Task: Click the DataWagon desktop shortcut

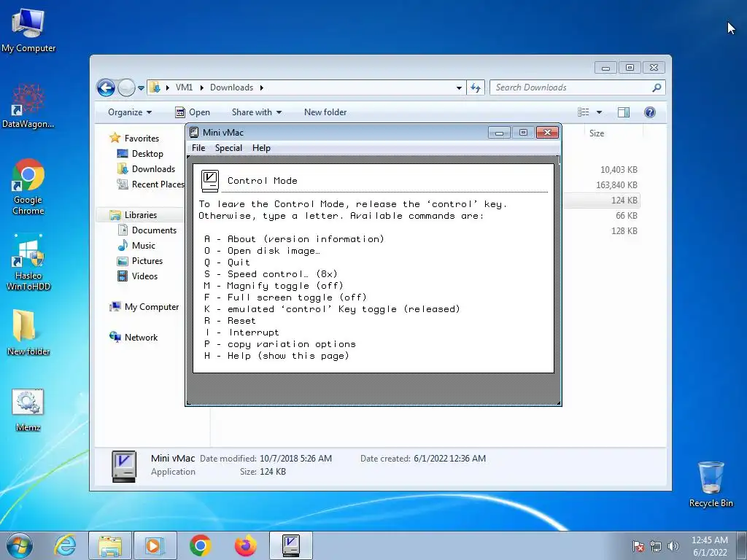Action: tap(28, 105)
